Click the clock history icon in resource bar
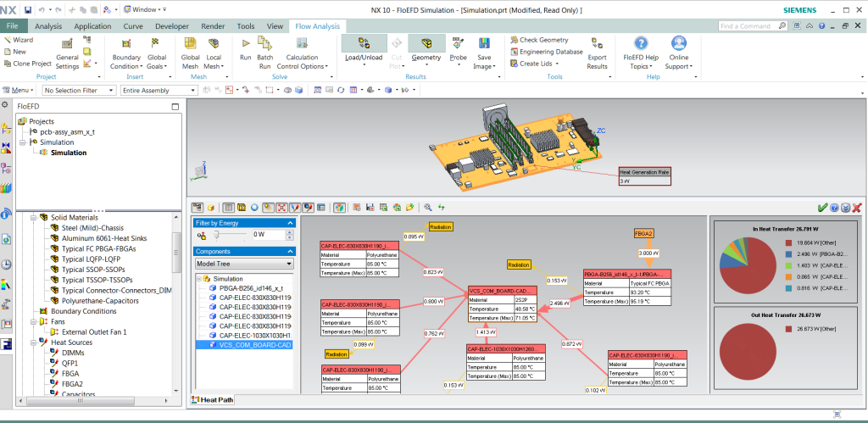This screenshot has height=423, width=868. [x=6, y=264]
